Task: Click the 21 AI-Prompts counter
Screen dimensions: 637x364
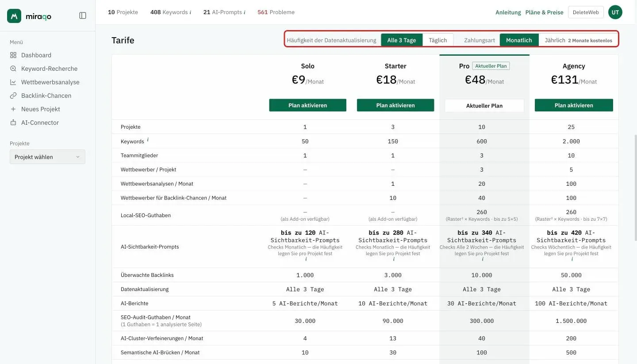Action: tap(223, 12)
